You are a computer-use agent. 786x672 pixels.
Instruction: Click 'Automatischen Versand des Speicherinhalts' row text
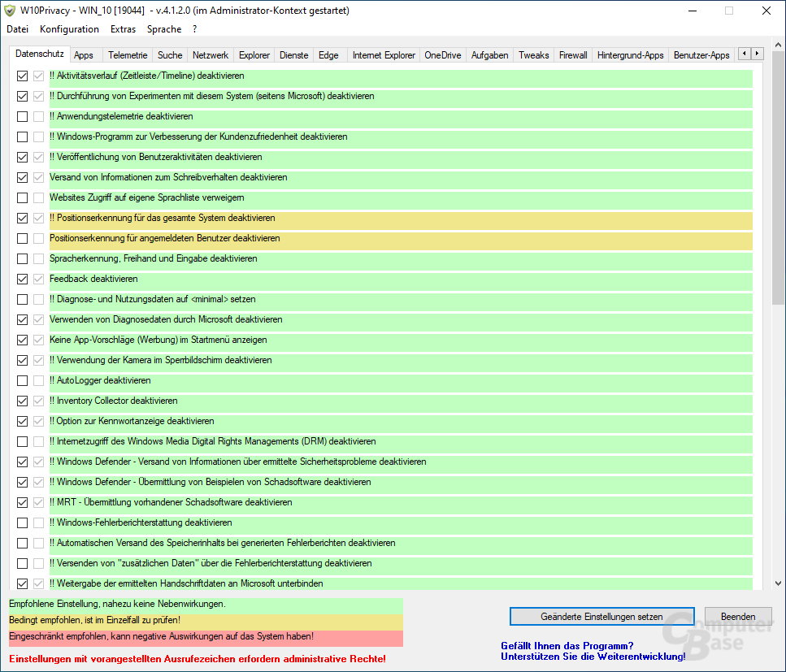[223, 543]
